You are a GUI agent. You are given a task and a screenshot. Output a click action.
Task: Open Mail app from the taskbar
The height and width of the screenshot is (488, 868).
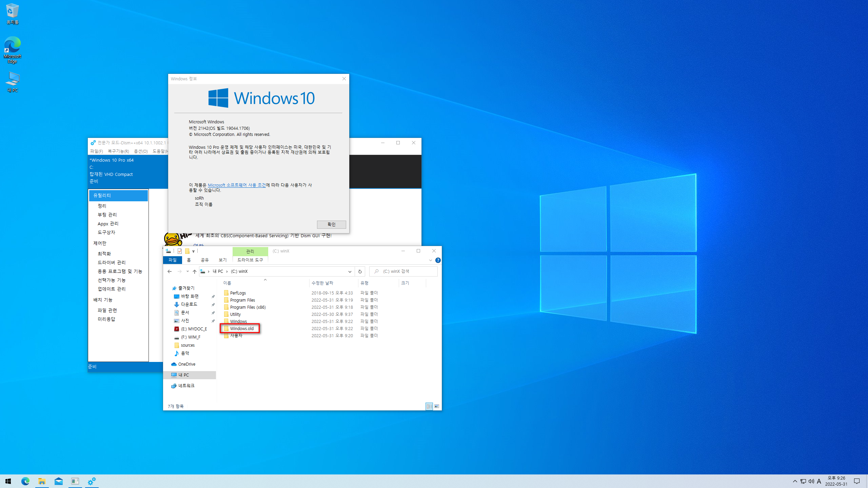click(x=58, y=481)
